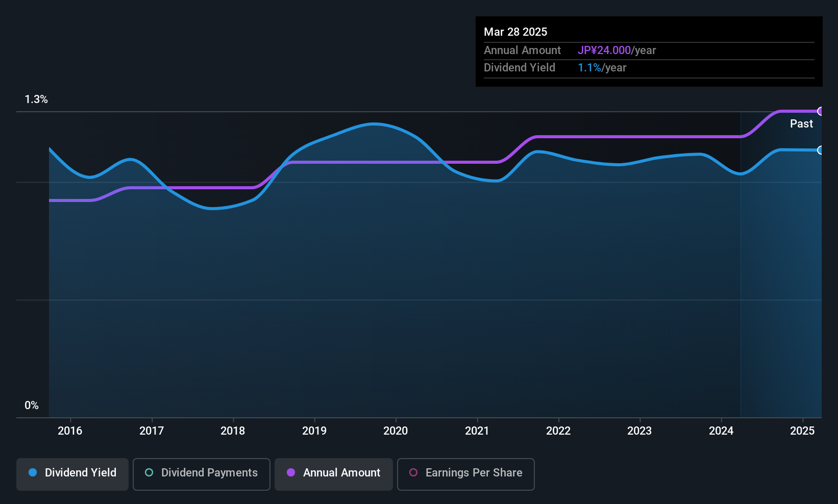Click the 2018 x-axis label

point(233,431)
